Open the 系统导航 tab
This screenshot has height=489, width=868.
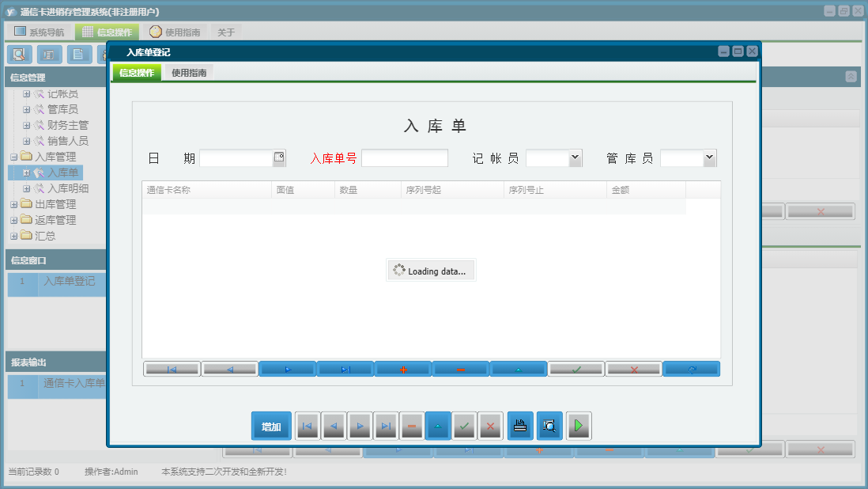(x=40, y=32)
